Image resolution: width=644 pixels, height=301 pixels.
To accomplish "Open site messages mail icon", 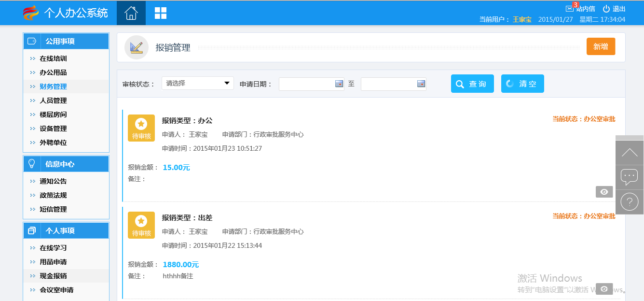I will 570,9.
